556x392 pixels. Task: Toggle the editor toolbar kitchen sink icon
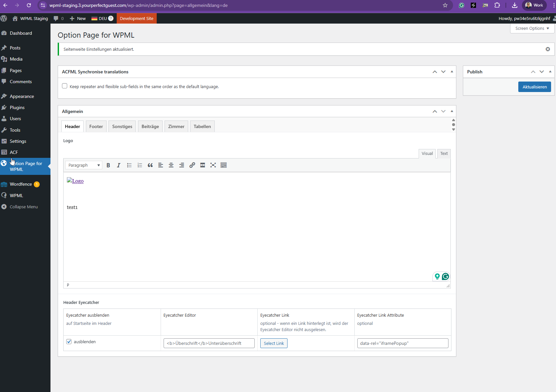pyautogui.click(x=224, y=165)
